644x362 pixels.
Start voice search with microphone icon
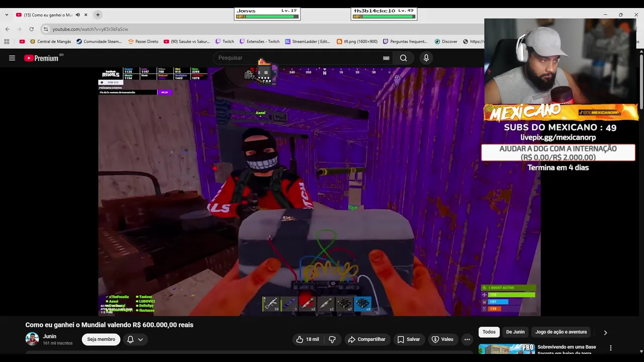pos(426,58)
